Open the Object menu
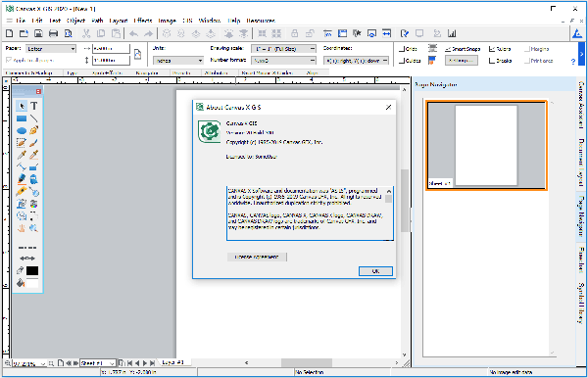588x378 pixels. click(x=75, y=21)
